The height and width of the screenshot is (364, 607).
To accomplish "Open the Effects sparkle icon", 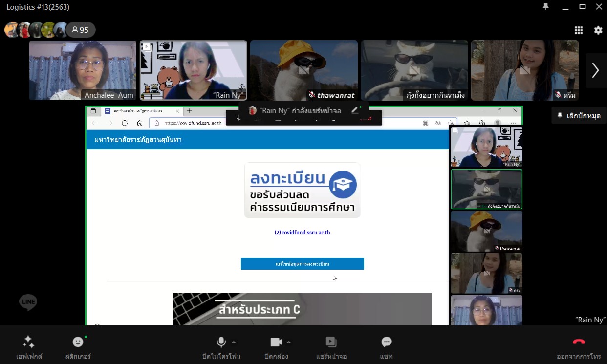I will click(x=29, y=342).
